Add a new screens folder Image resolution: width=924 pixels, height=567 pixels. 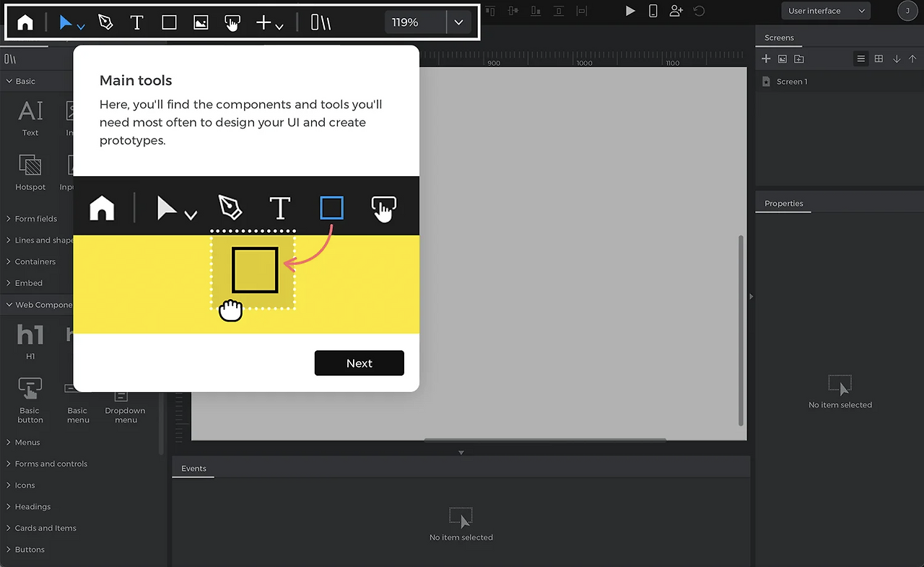[799, 59]
